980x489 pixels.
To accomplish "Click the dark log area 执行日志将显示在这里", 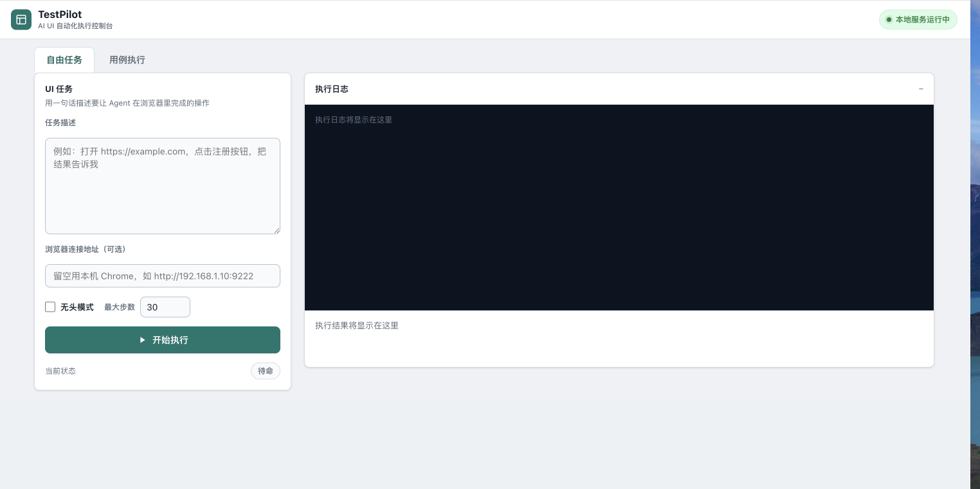I will (x=619, y=208).
